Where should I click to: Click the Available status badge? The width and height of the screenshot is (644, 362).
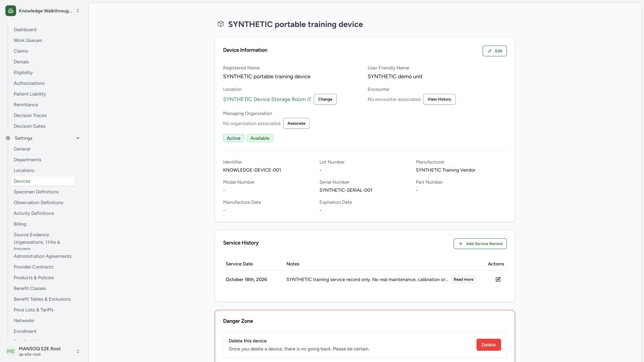[260, 138]
